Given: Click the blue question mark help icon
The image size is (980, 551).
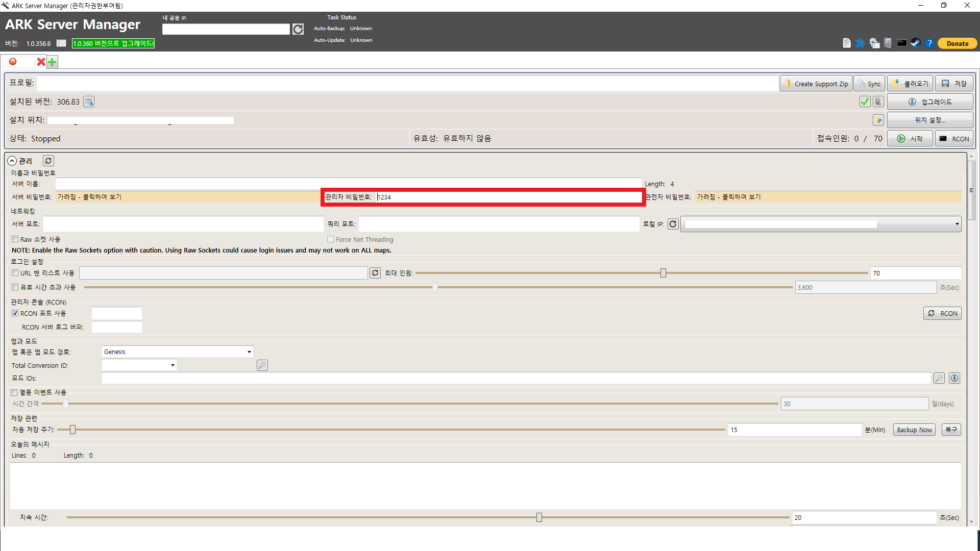Looking at the screenshot, I should [929, 43].
